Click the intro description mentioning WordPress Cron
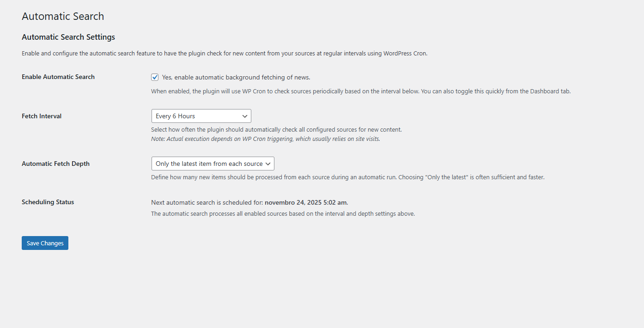 [x=225, y=53]
